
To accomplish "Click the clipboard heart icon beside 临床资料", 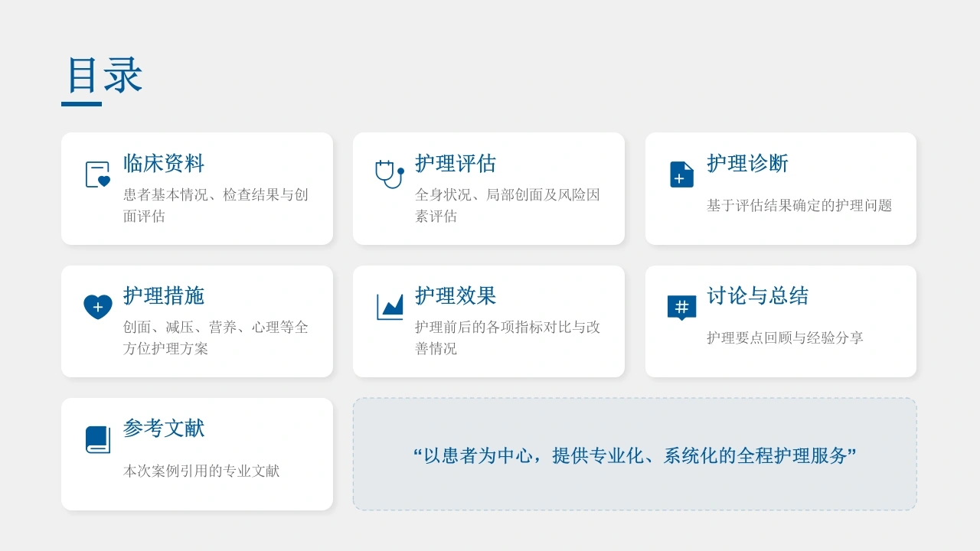I will click(98, 174).
